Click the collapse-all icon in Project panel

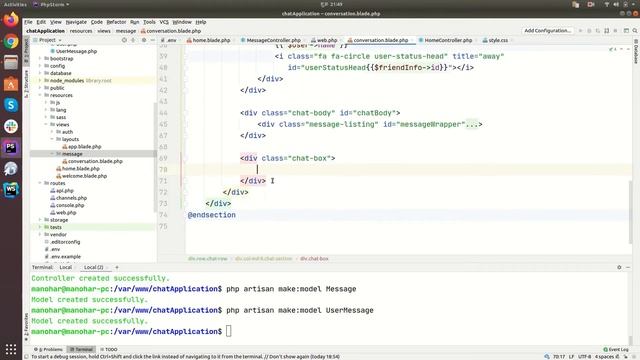point(133,40)
